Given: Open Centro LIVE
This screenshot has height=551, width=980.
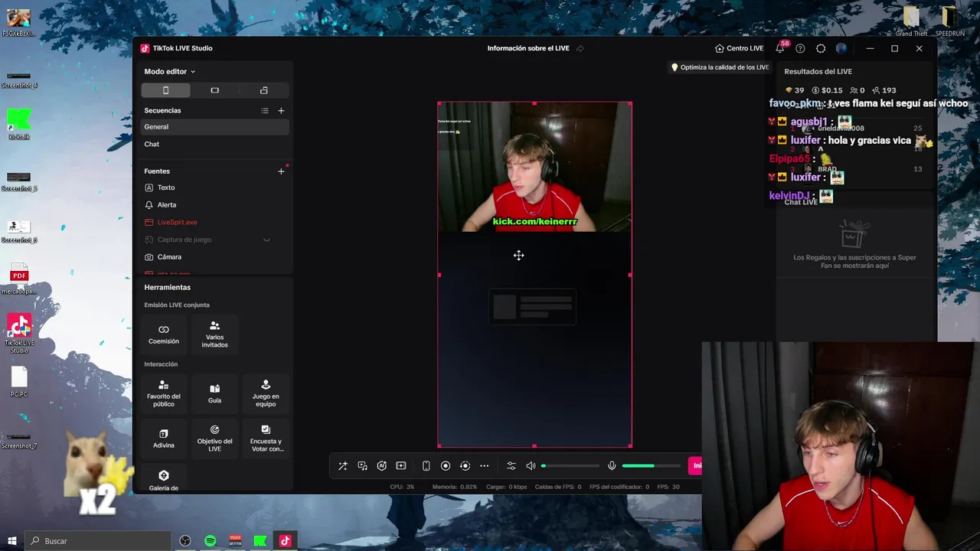Looking at the screenshot, I should coord(739,48).
